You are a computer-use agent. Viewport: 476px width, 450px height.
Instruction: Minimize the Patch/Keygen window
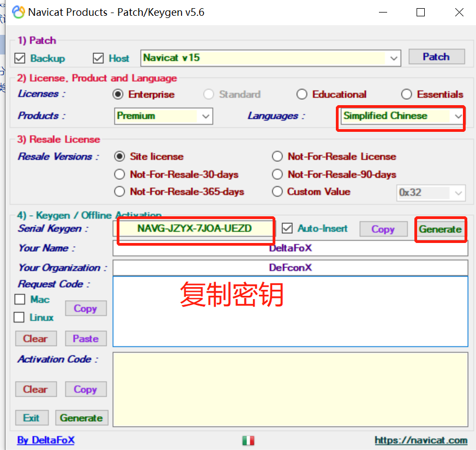pos(383,13)
